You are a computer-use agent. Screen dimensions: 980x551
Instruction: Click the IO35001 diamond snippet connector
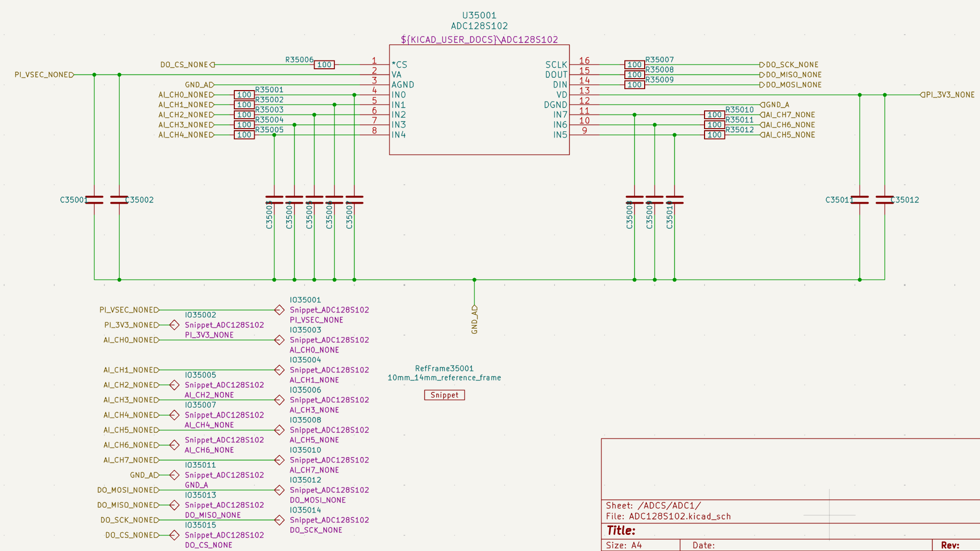[x=279, y=310]
